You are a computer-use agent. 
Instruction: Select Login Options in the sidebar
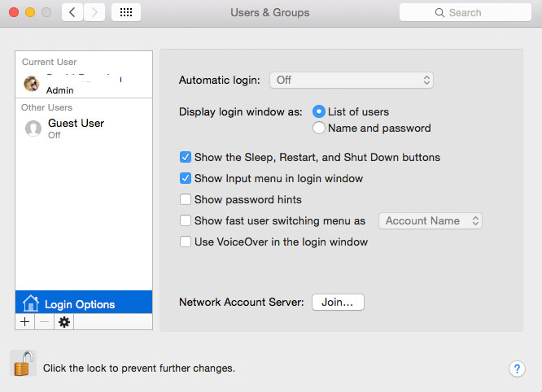tap(84, 302)
